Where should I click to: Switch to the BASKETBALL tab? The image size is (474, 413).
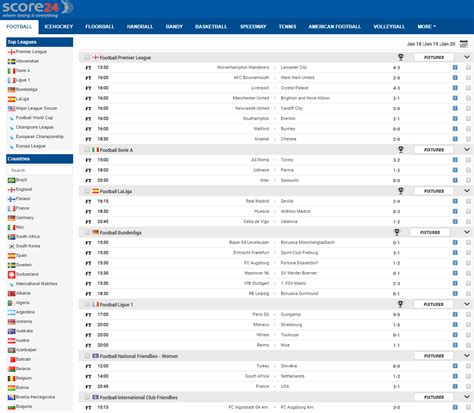(211, 27)
